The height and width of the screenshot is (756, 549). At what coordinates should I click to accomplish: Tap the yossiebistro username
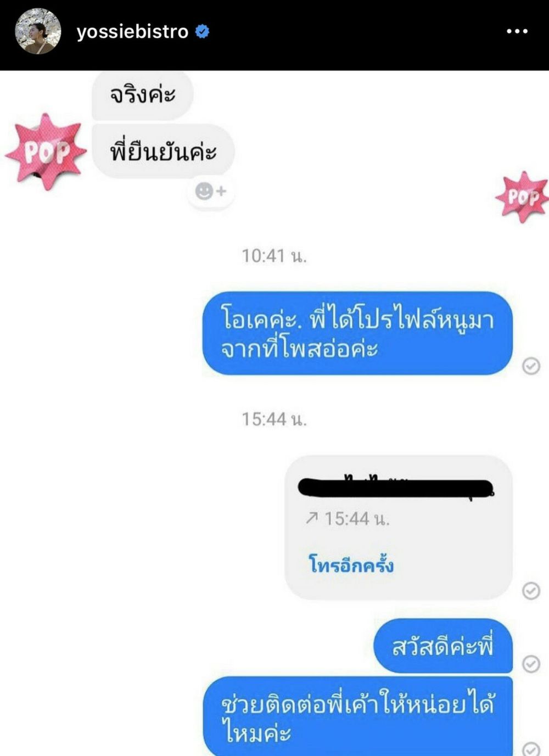point(132,32)
